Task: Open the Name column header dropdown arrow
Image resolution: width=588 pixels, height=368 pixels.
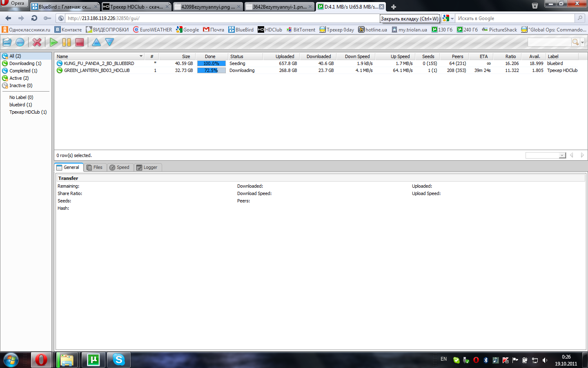Action: click(x=141, y=56)
